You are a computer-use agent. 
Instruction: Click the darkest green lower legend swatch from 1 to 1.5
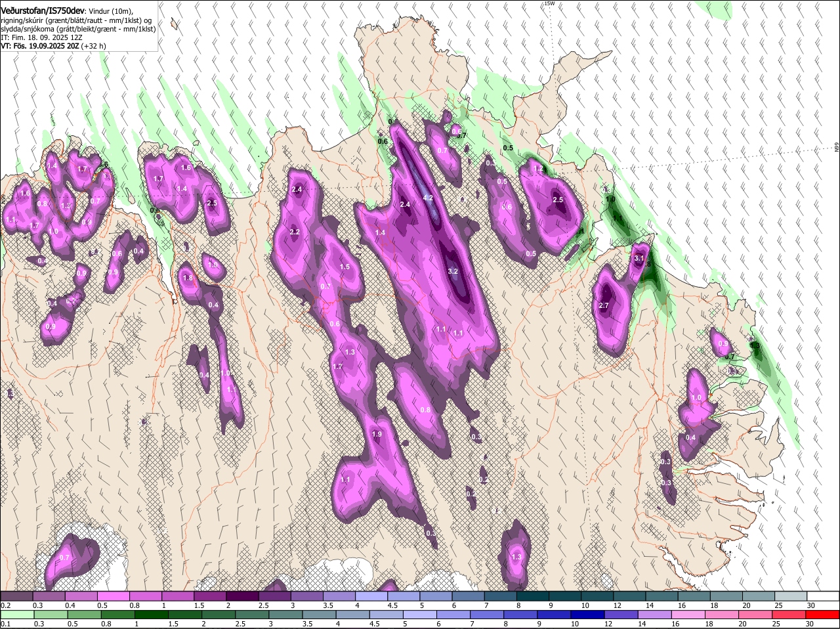click(152, 615)
